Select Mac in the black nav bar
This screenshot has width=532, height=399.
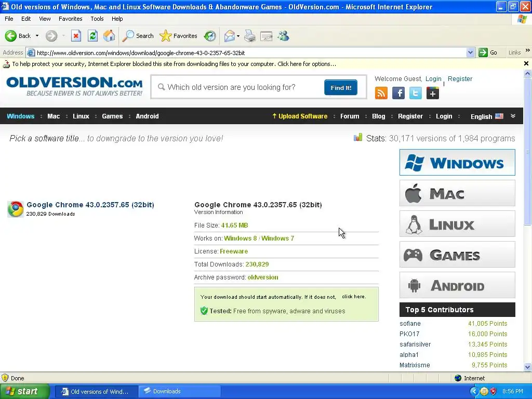tap(54, 116)
